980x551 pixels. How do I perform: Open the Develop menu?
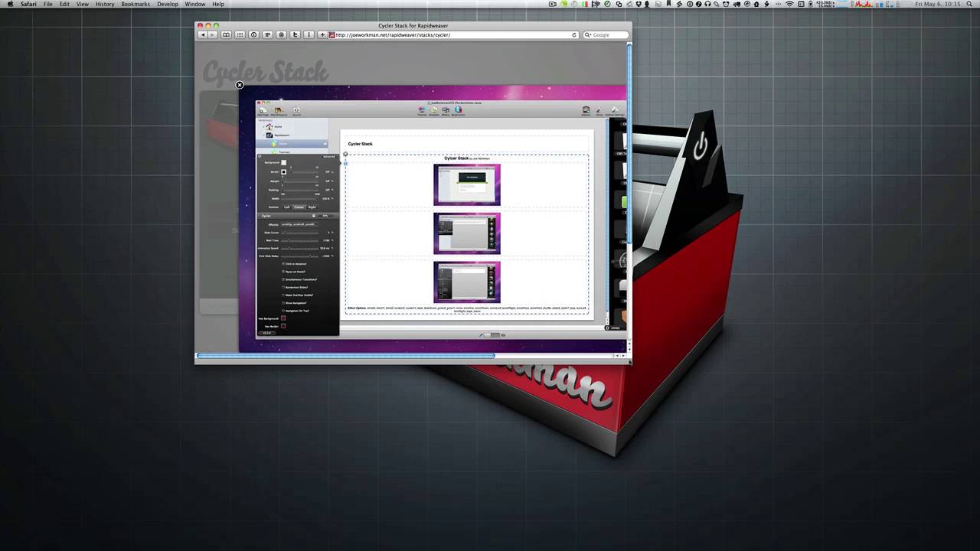168,5
